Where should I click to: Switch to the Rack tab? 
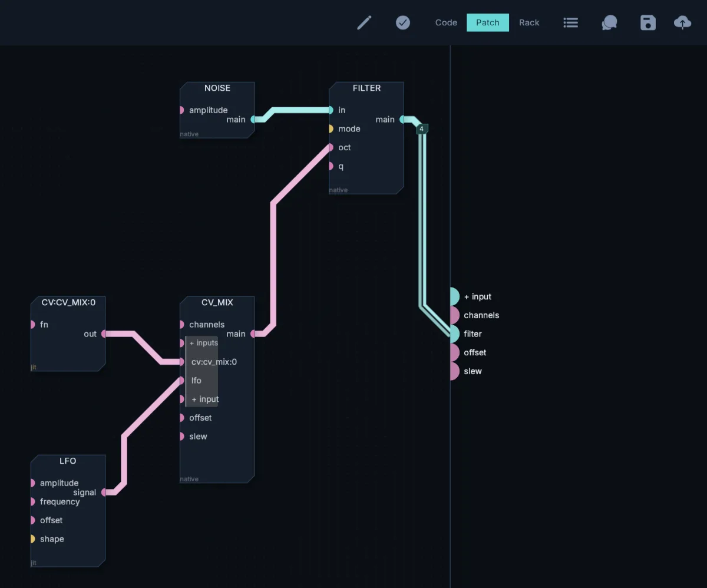[529, 22]
